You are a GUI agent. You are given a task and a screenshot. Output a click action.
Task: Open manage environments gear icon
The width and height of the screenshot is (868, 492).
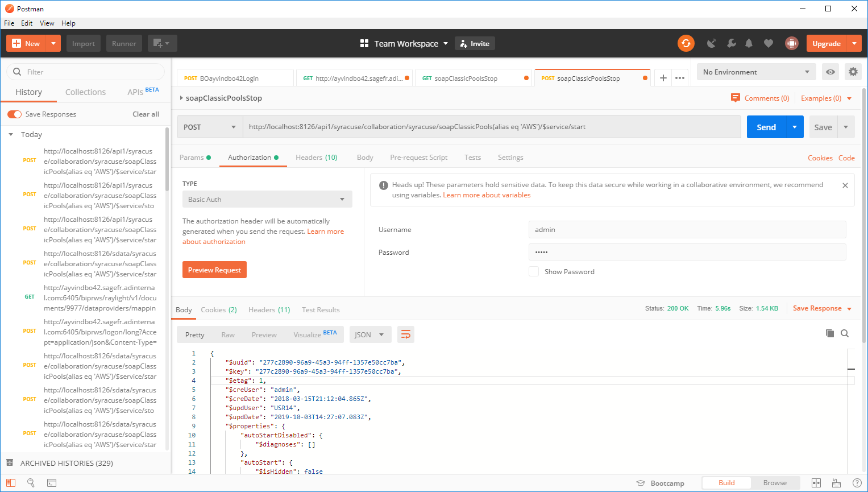tap(853, 72)
